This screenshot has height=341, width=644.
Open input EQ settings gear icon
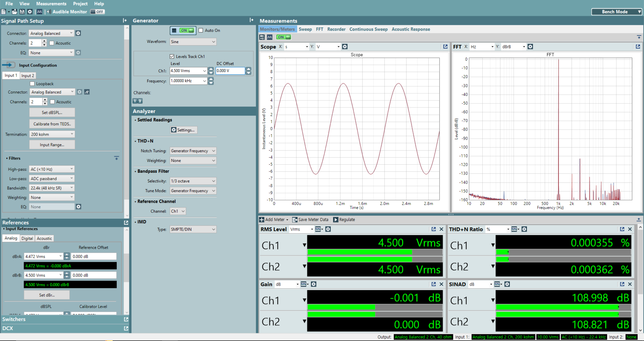pyautogui.click(x=78, y=207)
